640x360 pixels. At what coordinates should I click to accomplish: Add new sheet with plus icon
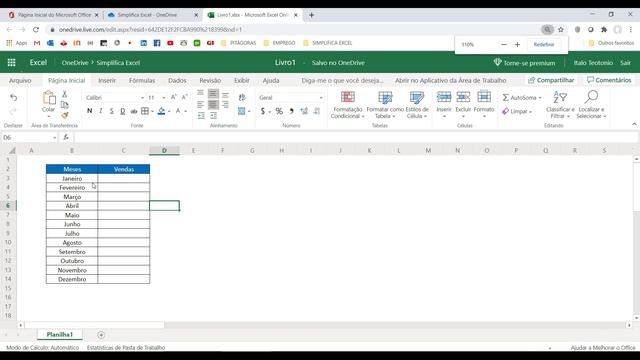(101, 335)
